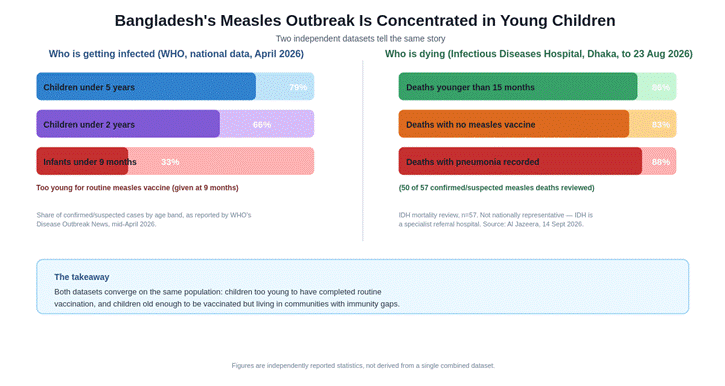The image size is (725, 386).
Task: Select the green 'Deaths younger than 15 months' bar
Action: click(518, 86)
